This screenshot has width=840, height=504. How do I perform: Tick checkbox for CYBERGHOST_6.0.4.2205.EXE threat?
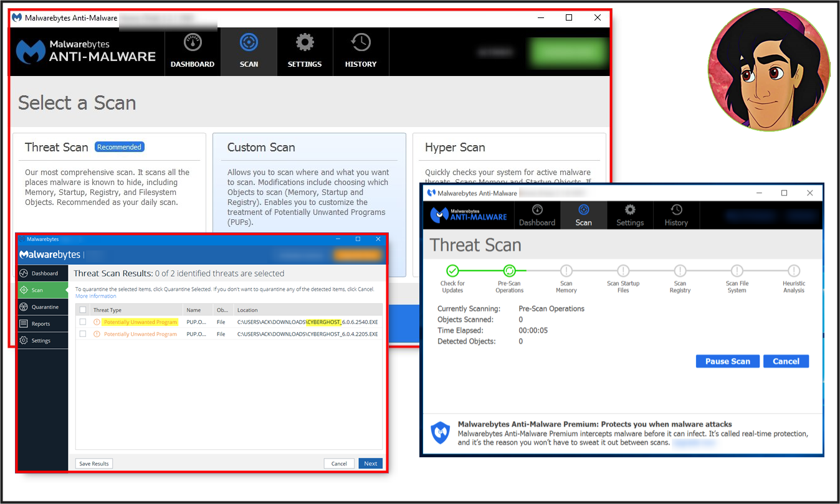83,334
